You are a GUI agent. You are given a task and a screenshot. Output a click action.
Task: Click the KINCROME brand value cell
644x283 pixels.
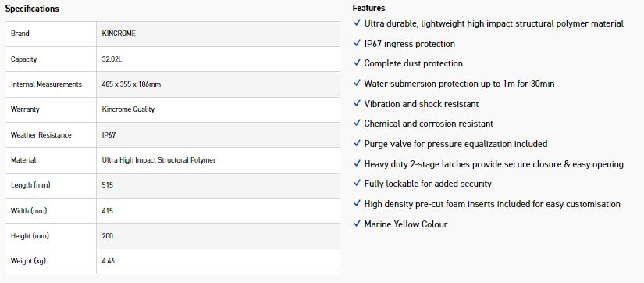pos(218,34)
